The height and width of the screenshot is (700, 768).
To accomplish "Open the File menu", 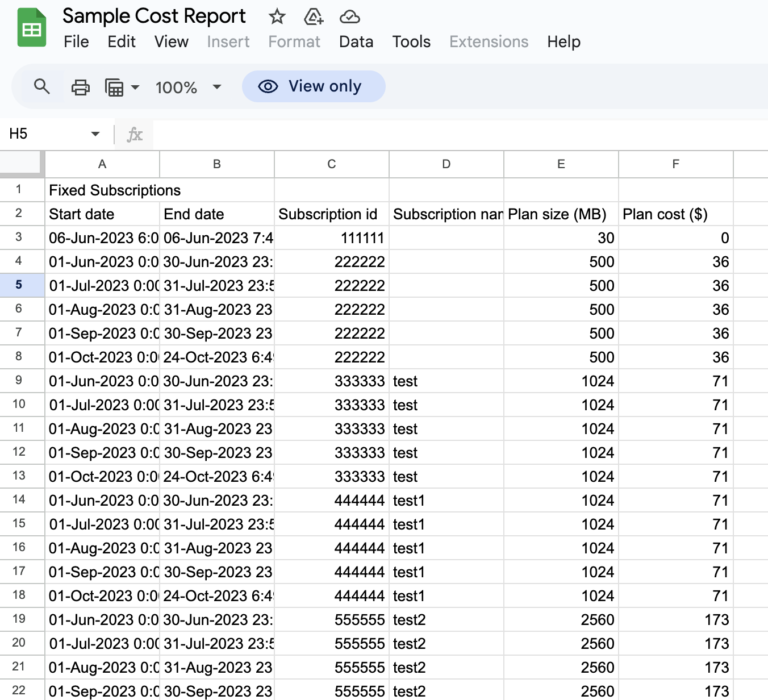I will 76,42.
